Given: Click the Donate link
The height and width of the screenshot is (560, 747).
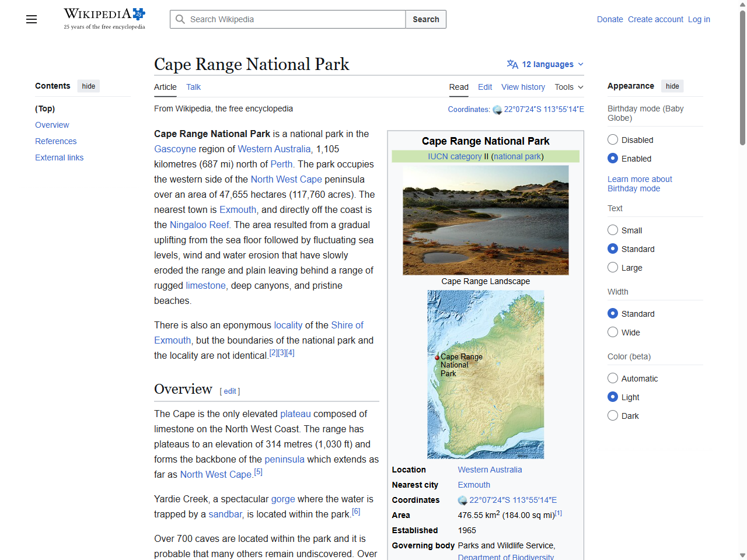Looking at the screenshot, I should (x=610, y=19).
